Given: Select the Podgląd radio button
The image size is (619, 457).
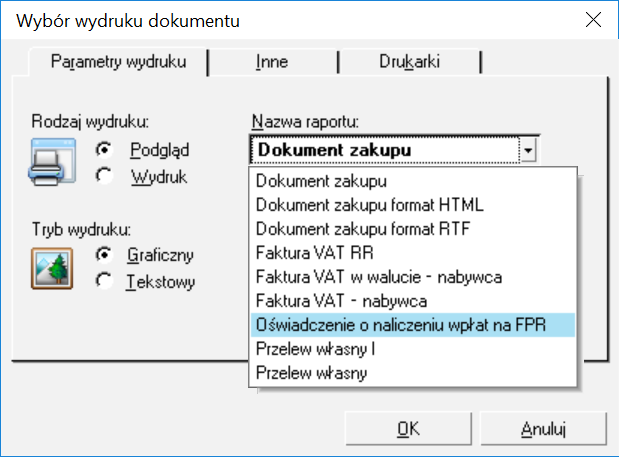Looking at the screenshot, I should pos(103,150).
